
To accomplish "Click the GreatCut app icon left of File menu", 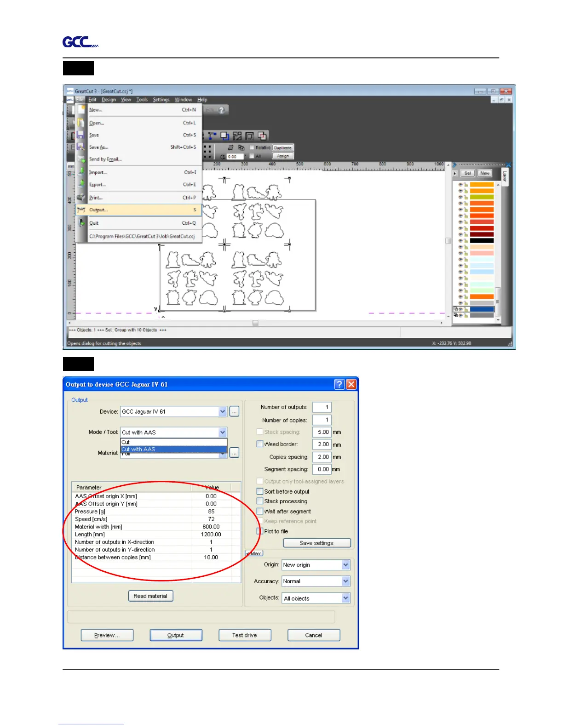I will pyautogui.click(x=70, y=100).
